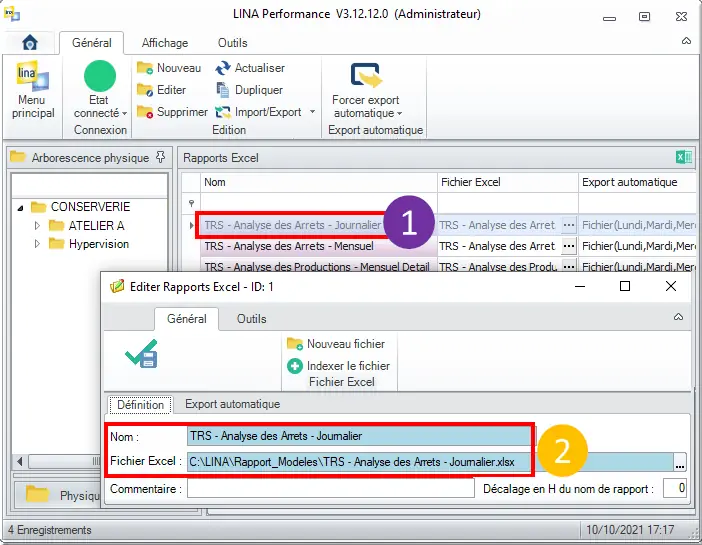Click Nouveau fichier in the editor
The width and height of the screenshot is (702, 545).
336,344
